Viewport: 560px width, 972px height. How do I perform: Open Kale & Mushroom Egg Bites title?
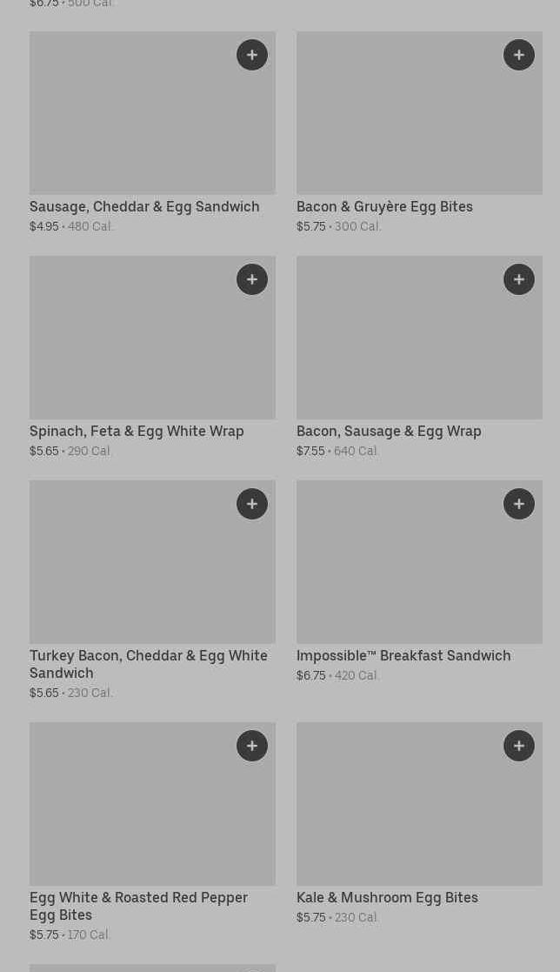pos(387,898)
